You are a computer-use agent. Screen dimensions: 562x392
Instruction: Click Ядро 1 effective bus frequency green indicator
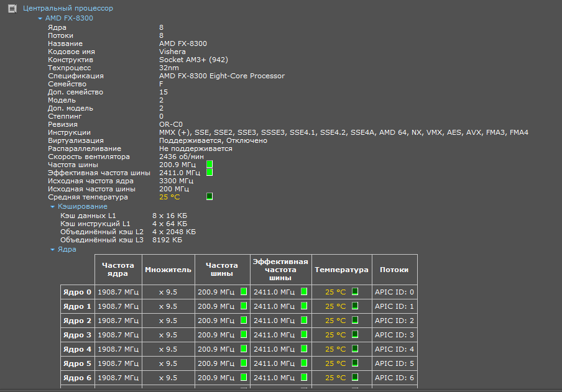[304, 306]
